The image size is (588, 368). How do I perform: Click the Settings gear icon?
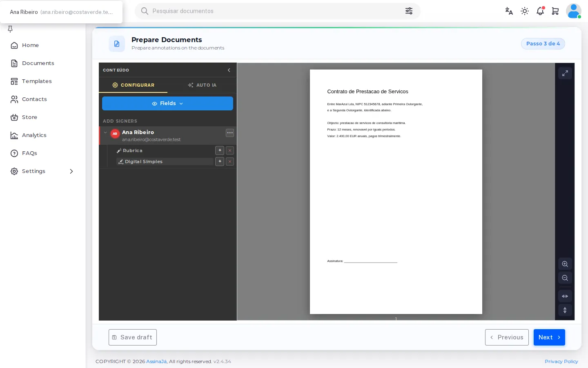click(x=14, y=171)
